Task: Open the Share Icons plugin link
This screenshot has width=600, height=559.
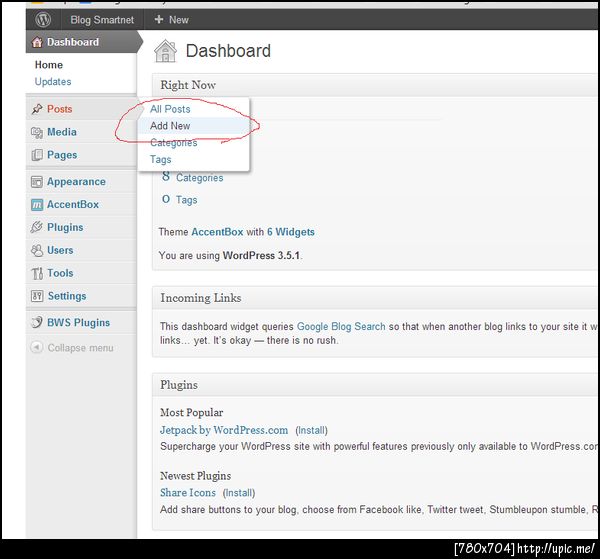Action: point(188,492)
